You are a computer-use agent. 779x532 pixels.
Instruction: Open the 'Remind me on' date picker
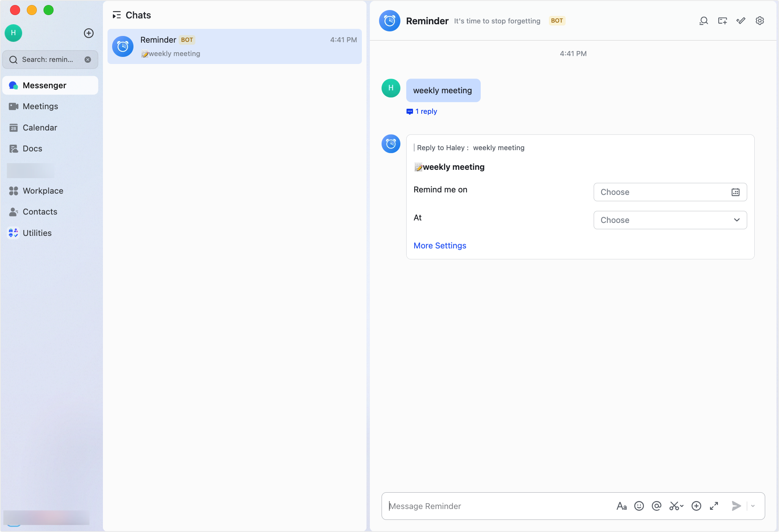click(670, 192)
